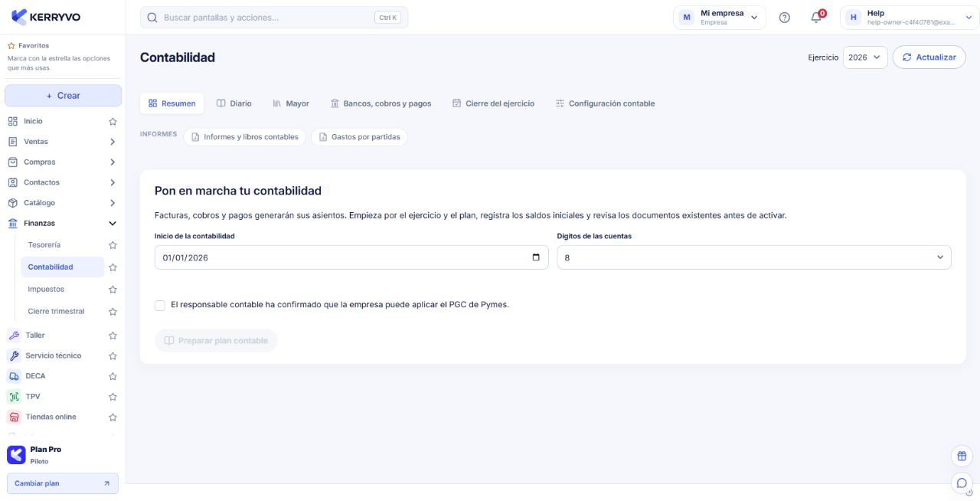Go to Inicio in the sidebar
This screenshot has height=501, width=980.
[x=33, y=122]
